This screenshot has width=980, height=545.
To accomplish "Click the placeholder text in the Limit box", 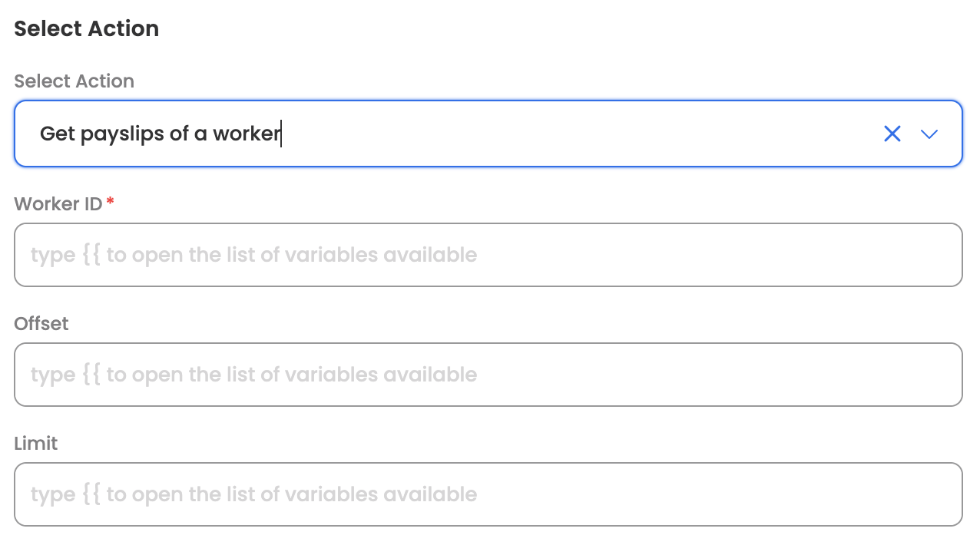I will (253, 494).
